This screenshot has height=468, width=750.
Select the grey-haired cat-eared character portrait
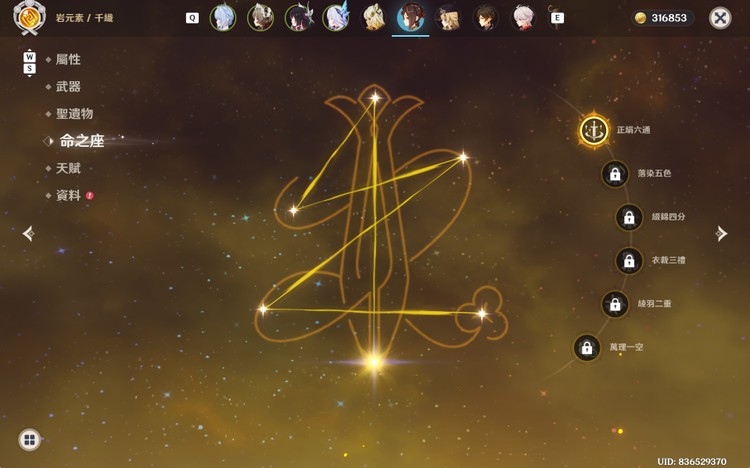pyautogui.click(x=260, y=17)
